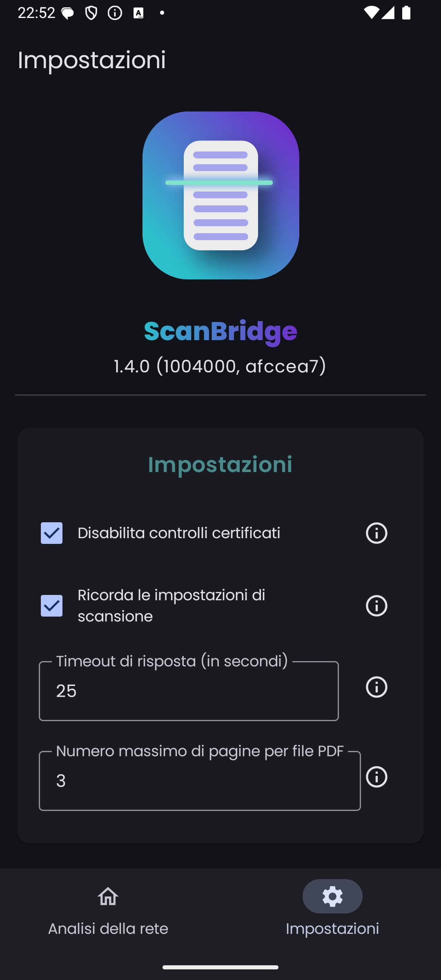
Task: Tap info icon for Numero massimo di pagine
Action: tap(376, 777)
